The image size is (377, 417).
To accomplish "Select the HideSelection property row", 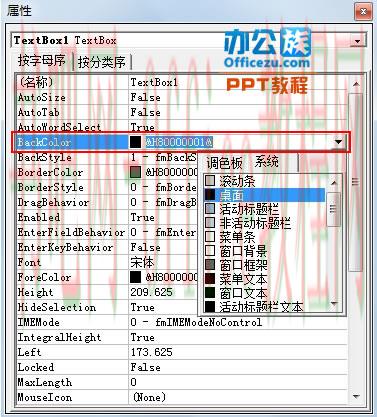I will (107, 307).
